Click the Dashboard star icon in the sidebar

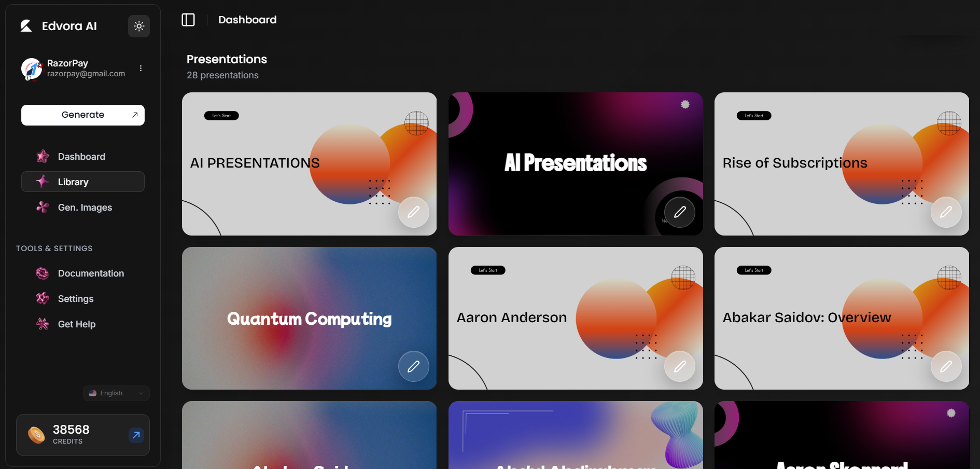43,156
